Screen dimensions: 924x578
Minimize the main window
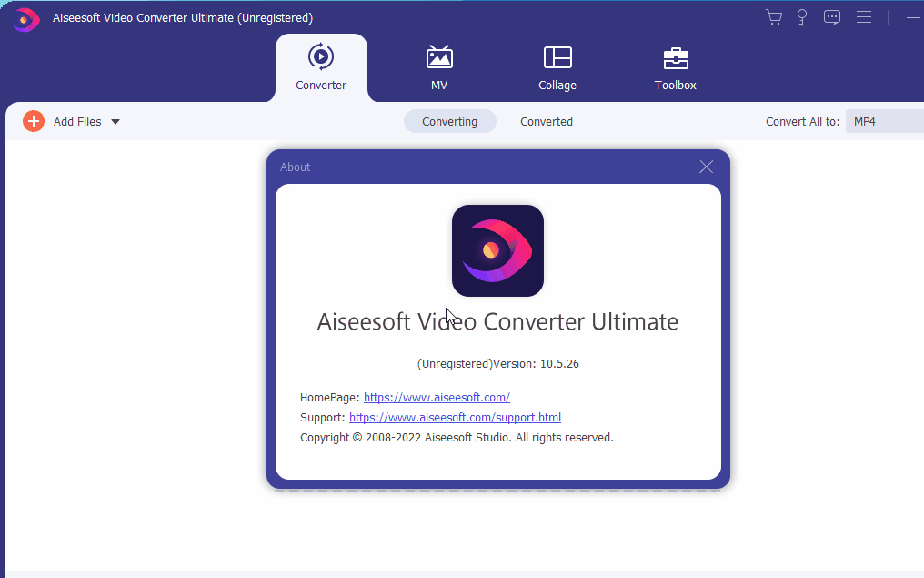point(913,17)
